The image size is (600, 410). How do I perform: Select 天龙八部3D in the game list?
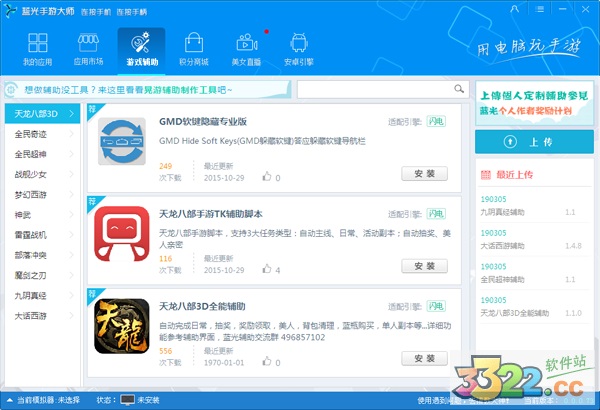42,114
